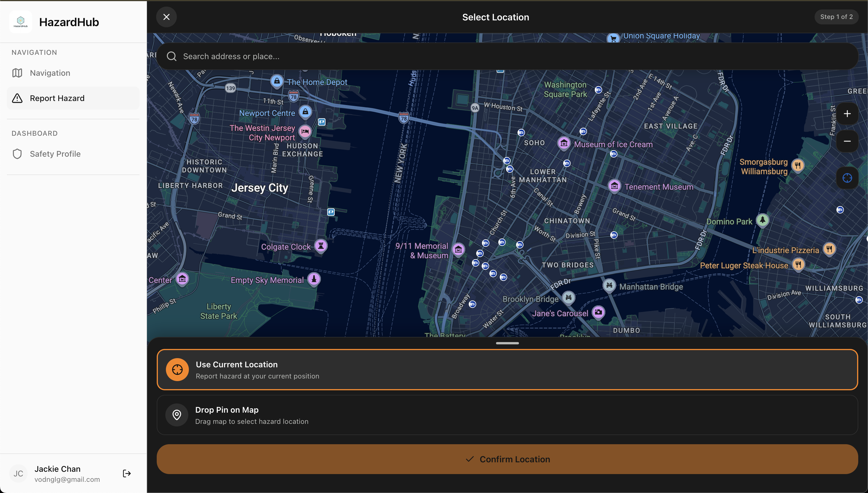Zoom in on the map
Screen dimensions: 868x493
coord(847,114)
